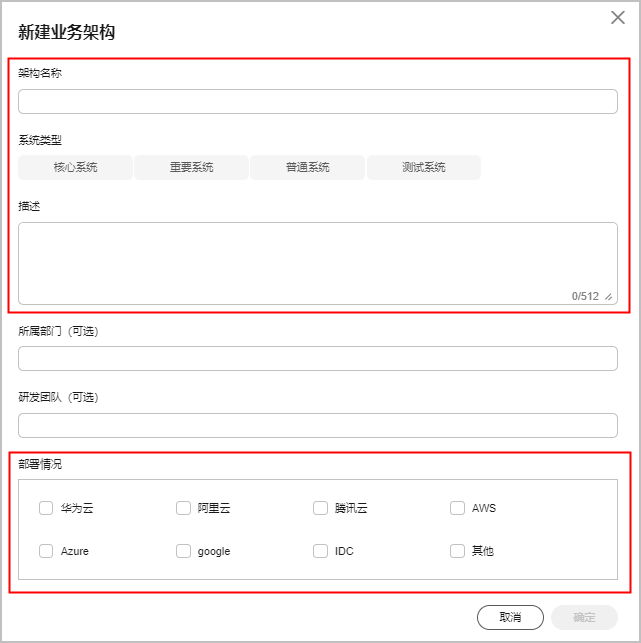Enable the Azure deployment checkbox
The image size is (641, 643).
coord(46,551)
